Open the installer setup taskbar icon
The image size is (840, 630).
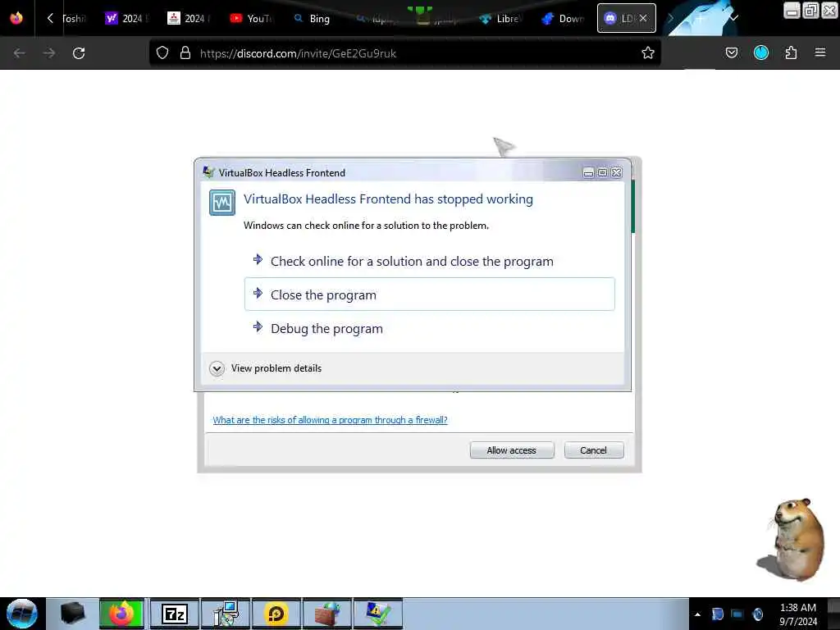(x=226, y=614)
